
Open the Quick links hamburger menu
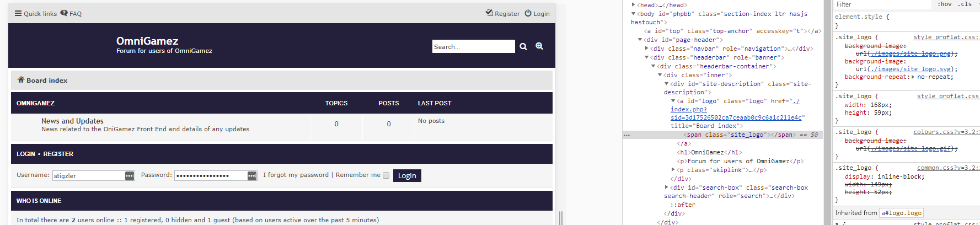pos(18,13)
